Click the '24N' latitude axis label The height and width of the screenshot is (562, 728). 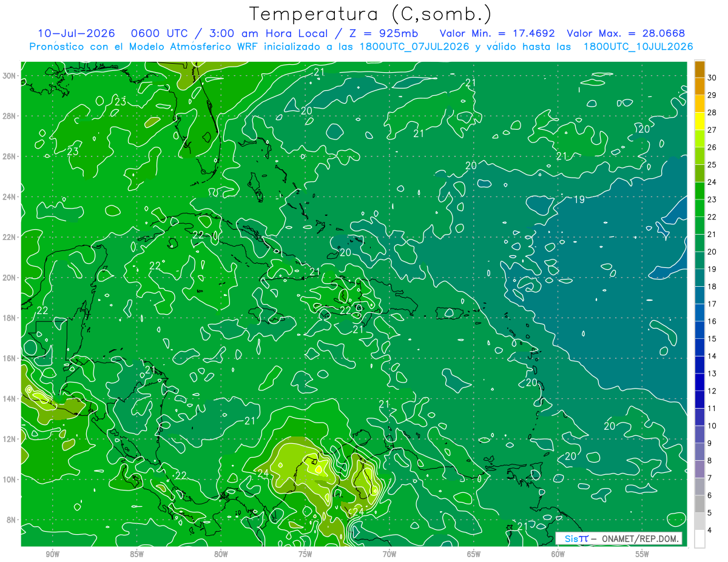(10, 197)
